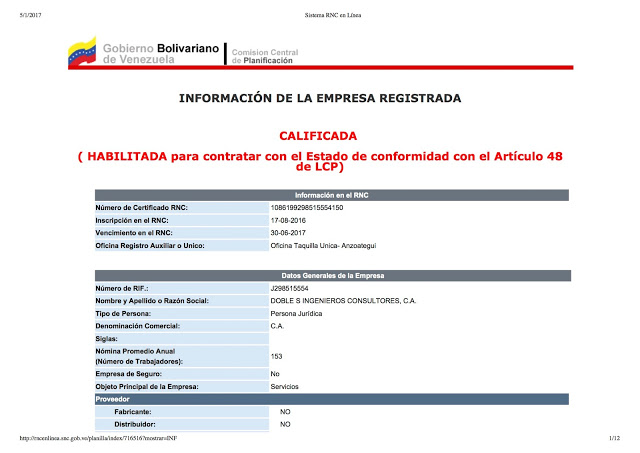
Task: Select the 'No' value for Empresa de Seguro
Action: [275, 374]
